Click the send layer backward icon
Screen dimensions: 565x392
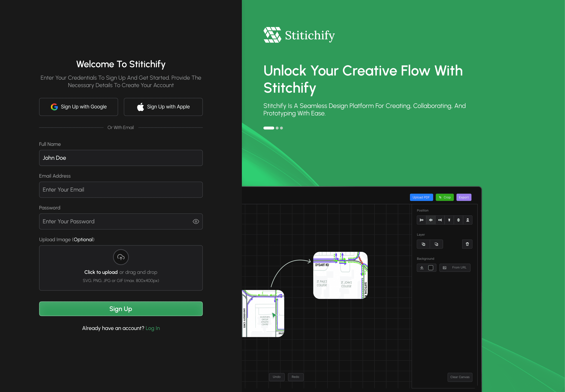pyautogui.click(x=436, y=244)
